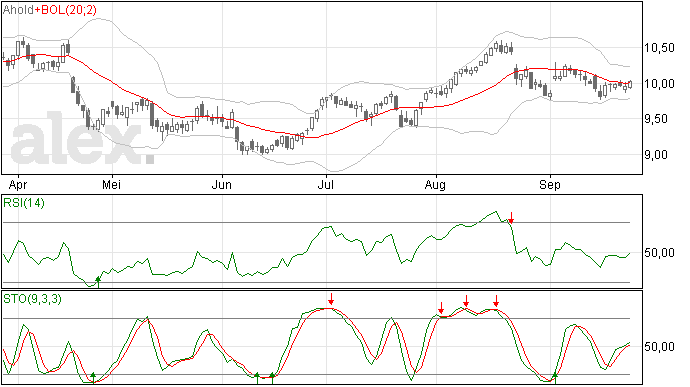Click the red sell-signal arrow in the RSI panel
The height and width of the screenshot is (387, 690).
click(x=511, y=217)
